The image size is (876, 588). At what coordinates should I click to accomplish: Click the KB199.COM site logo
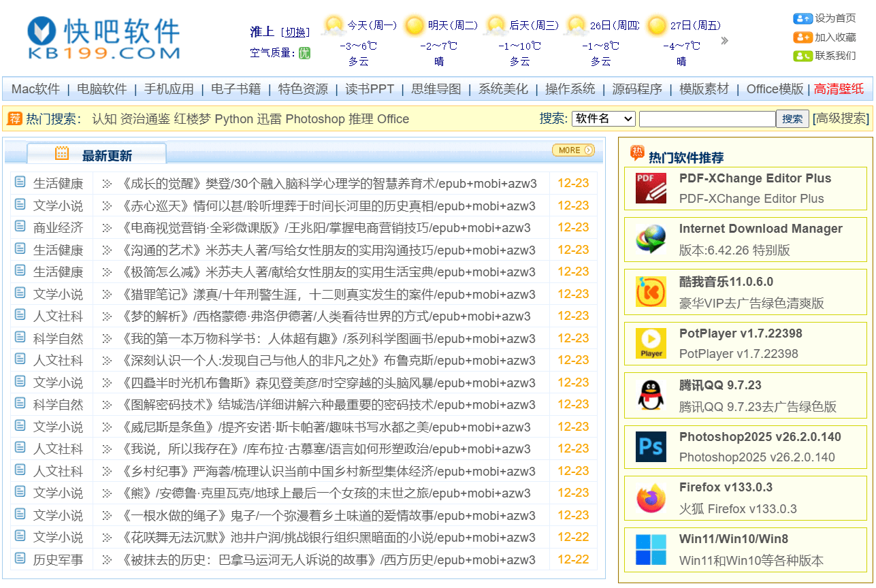pyautogui.click(x=103, y=38)
